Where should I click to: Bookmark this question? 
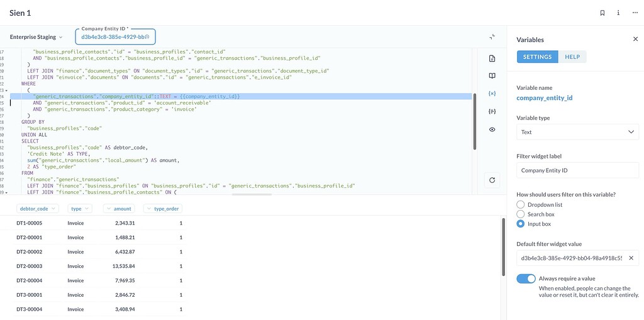tap(602, 13)
